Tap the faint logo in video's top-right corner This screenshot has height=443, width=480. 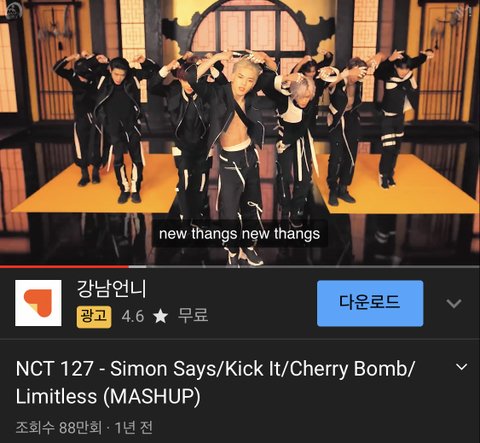coord(465,11)
